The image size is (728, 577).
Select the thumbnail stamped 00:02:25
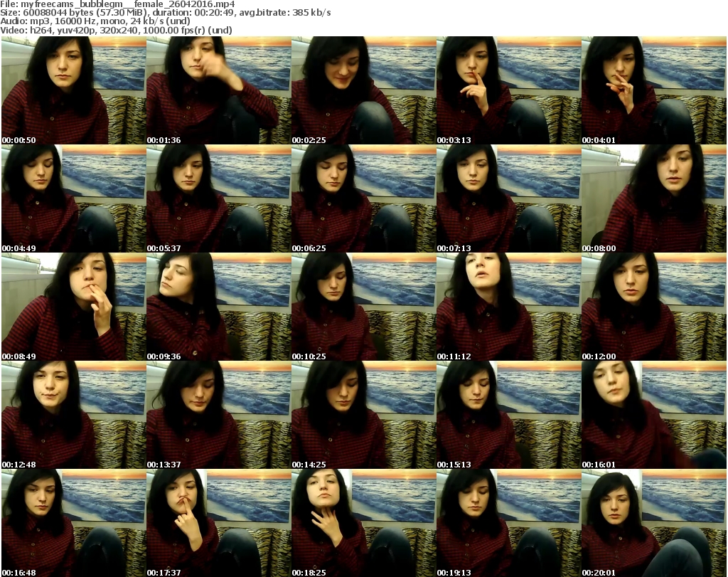point(363,90)
